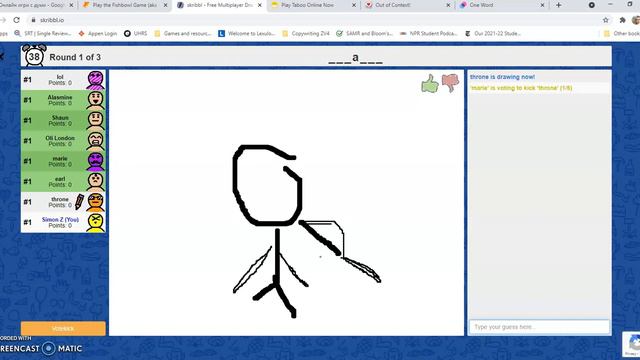Select the Alasmine player name
Image resolution: width=640 pixels, height=360 pixels.
pos(60,97)
